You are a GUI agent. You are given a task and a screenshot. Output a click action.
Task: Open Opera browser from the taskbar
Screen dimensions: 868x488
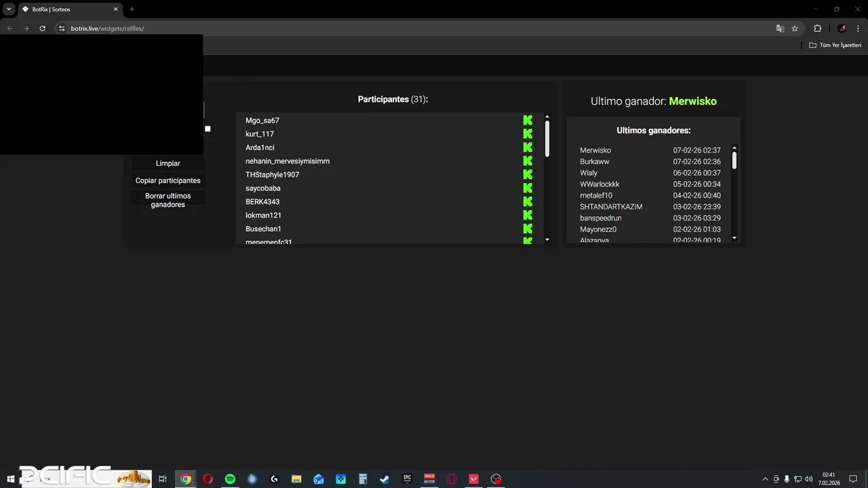(x=208, y=479)
